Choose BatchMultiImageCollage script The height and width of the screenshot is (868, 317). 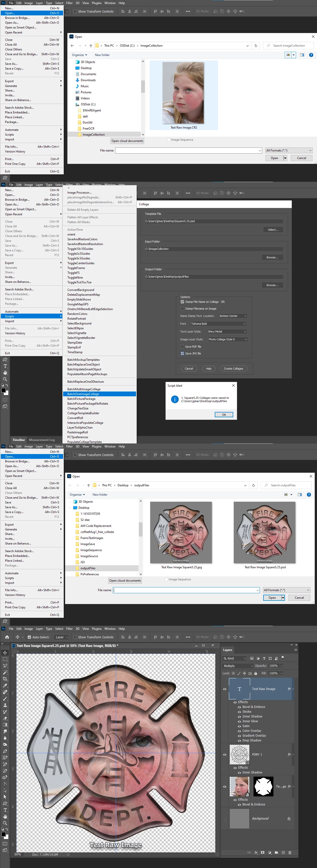pyautogui.click(x=99, y=389)
